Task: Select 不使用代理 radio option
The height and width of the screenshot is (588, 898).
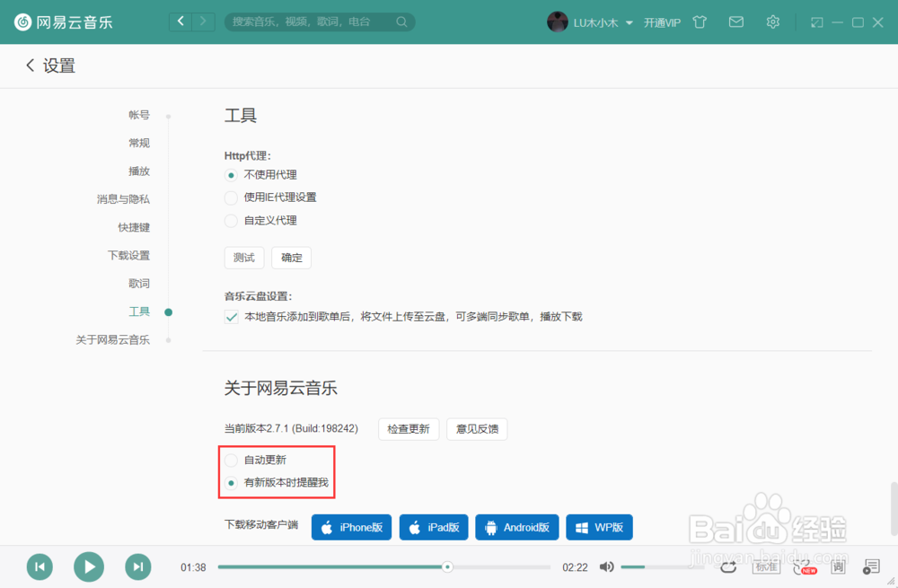Action: coord(231,175)
